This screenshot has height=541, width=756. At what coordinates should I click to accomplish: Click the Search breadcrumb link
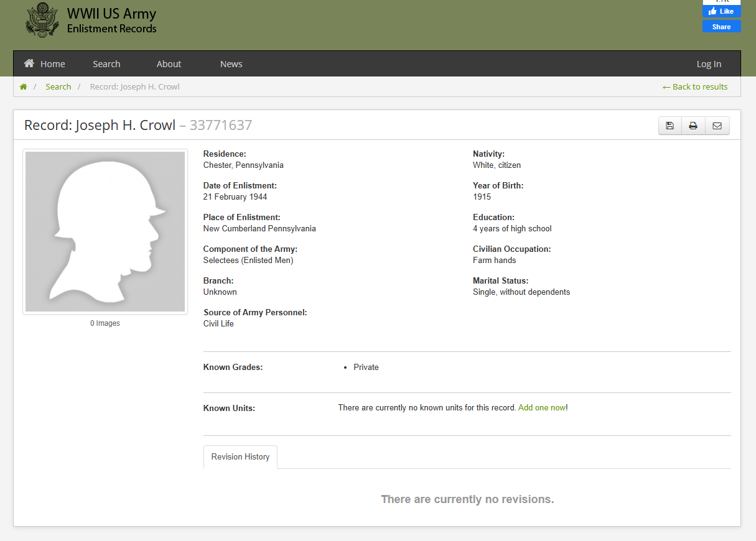click(x=58, y=87)
